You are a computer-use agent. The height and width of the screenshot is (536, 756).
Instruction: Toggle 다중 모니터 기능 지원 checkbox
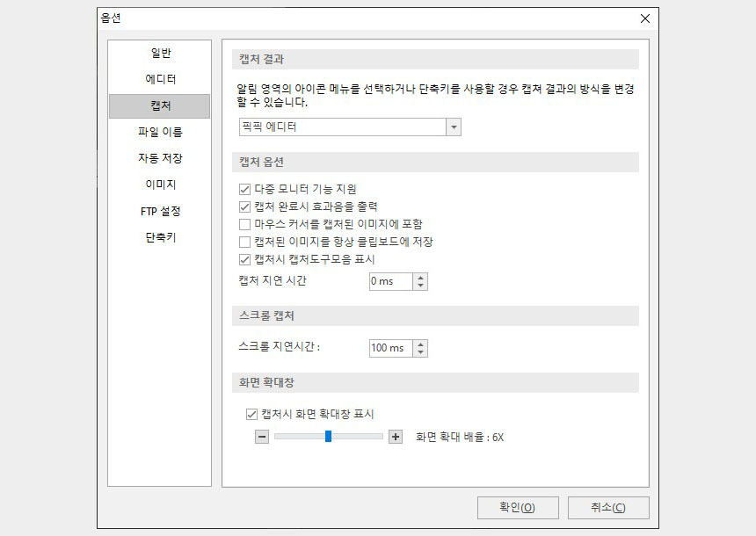point(244,189)
